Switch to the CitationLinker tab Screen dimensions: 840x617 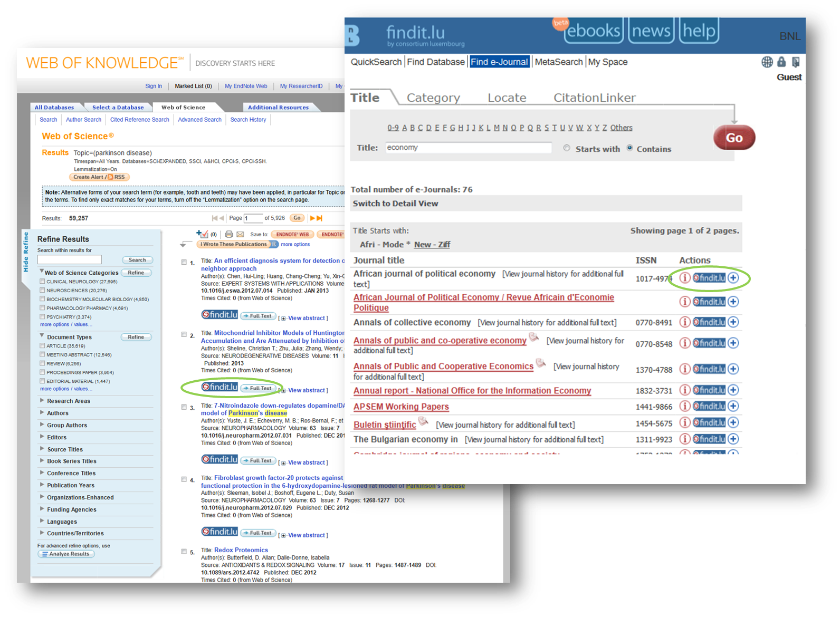point(594,98)
